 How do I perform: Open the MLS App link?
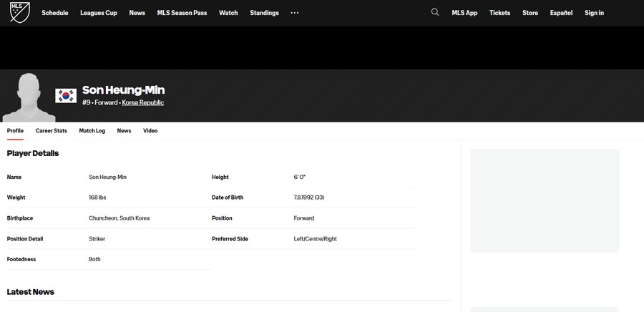tap(464, 13)
